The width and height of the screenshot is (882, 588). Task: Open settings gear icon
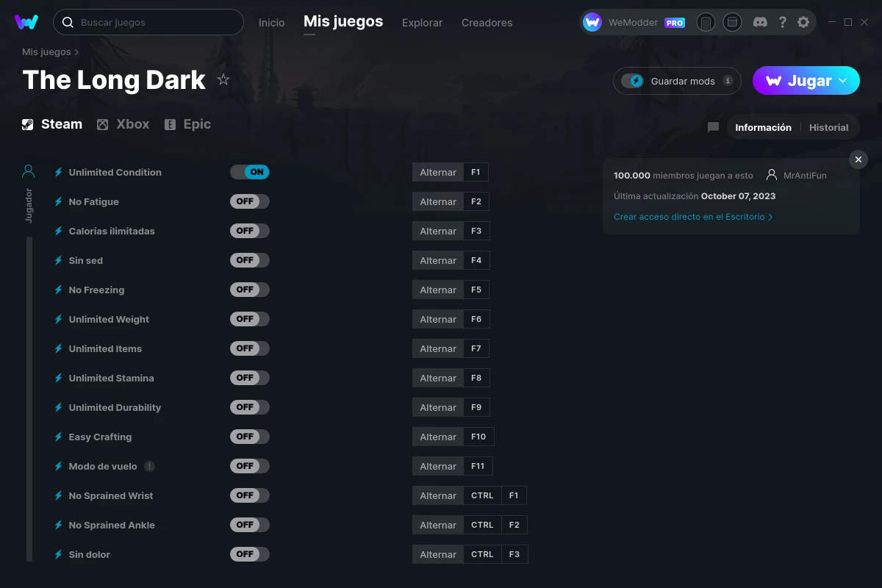(803, 22)
